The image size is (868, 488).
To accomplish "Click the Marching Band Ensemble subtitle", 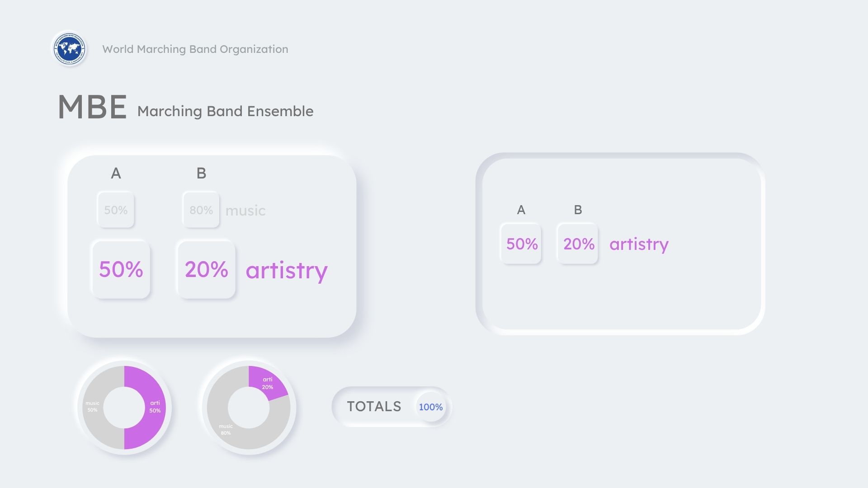I will tap(225, 111).
